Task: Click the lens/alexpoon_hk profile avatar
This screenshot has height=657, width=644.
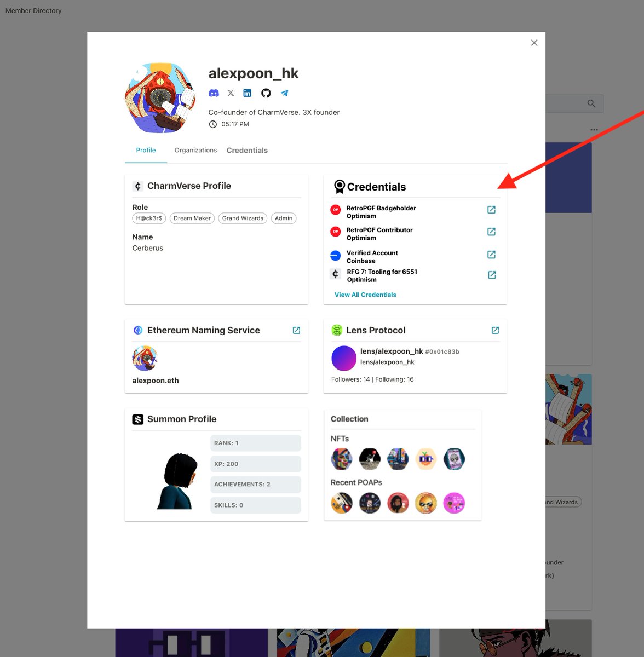Action: (x=344, y=358)
